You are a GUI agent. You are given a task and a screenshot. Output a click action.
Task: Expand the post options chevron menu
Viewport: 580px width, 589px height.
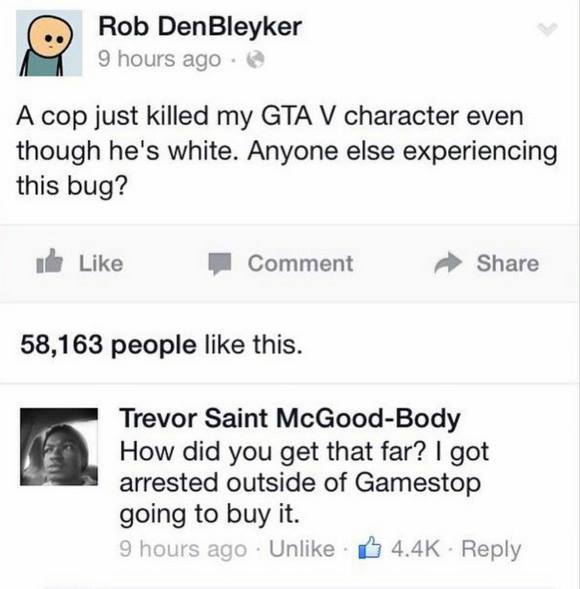pyautogui.click(x=547, y=29)
